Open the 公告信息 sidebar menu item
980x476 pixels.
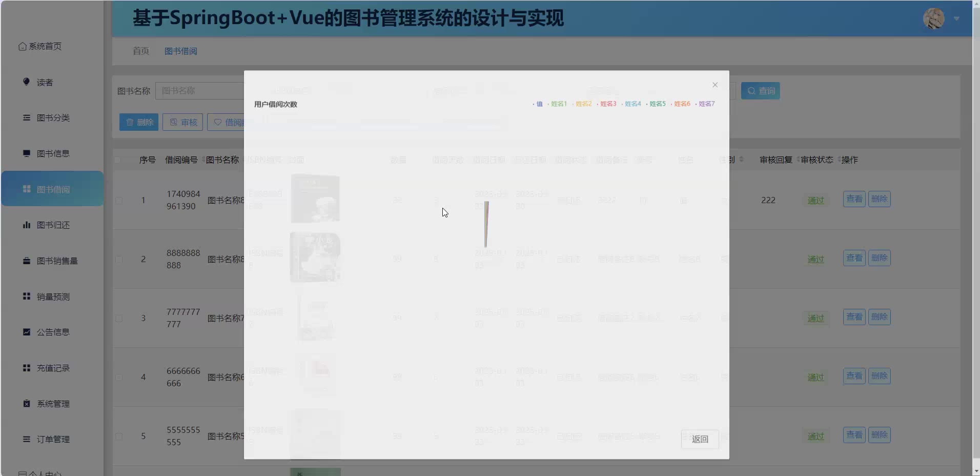pos(52,332)
